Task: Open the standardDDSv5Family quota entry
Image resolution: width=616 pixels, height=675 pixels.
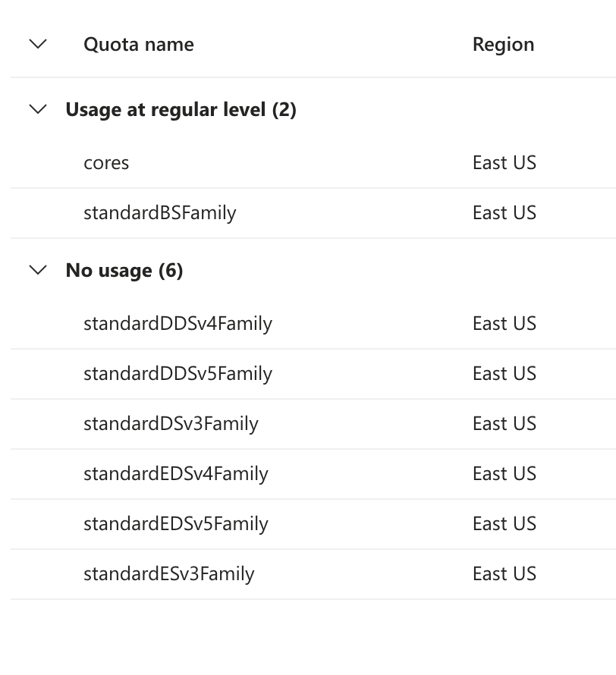Action: [178, 374]
